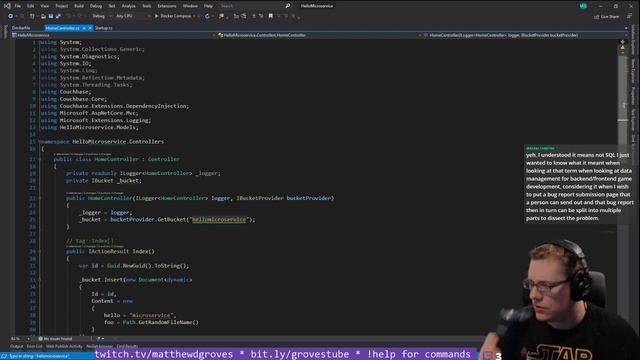Open the Window menu
Screen dimensions: 640x360
190,6
